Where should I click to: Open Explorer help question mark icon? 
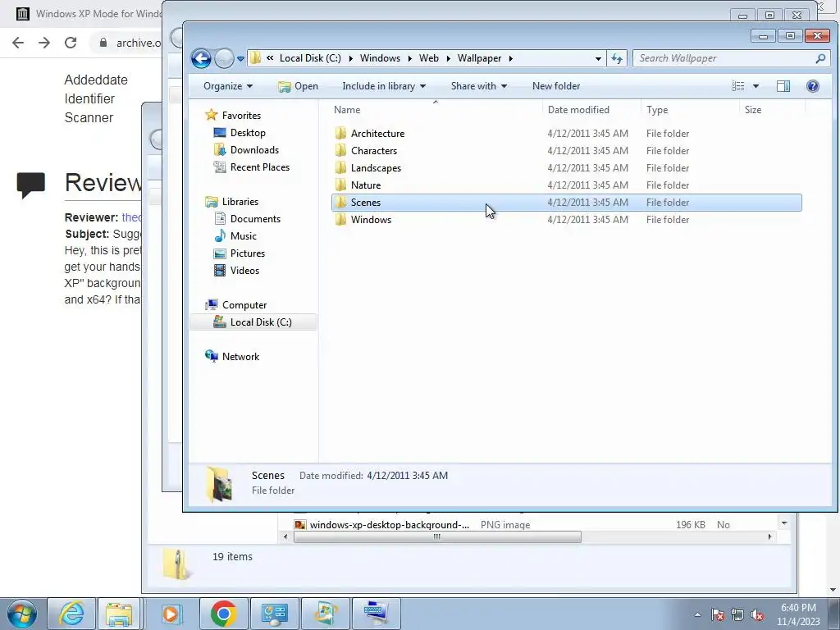click(x=812, y=86)
